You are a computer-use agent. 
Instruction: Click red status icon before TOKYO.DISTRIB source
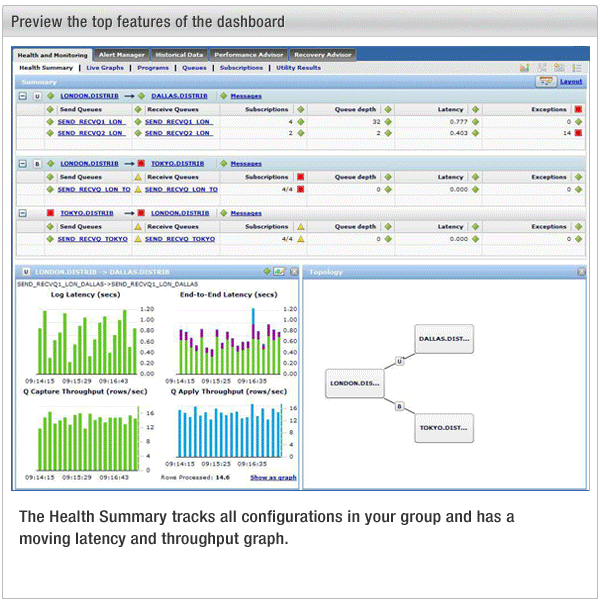coord(50,213)
